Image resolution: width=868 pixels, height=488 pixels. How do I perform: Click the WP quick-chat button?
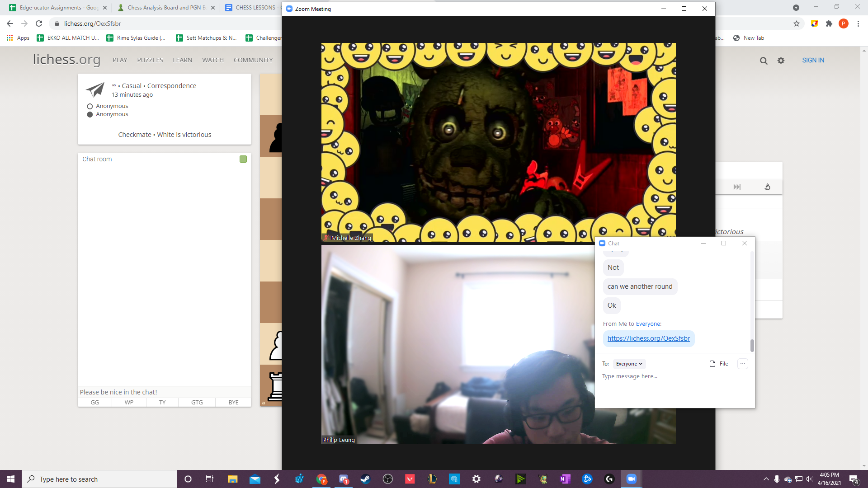129,402
